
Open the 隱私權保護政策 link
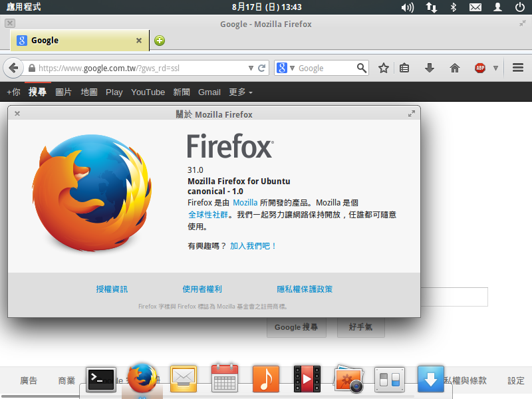pyautogui.click(x=305, y=289)
